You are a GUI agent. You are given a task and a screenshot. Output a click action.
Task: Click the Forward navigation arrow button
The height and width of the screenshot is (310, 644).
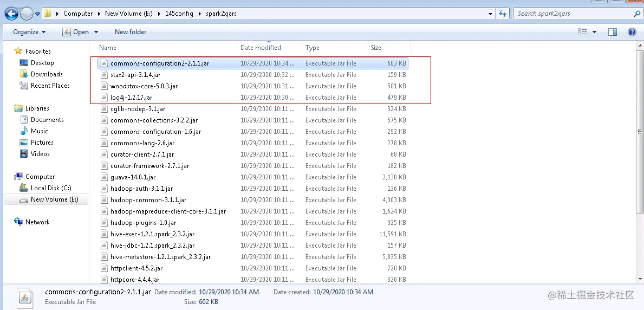coord(27,14)
